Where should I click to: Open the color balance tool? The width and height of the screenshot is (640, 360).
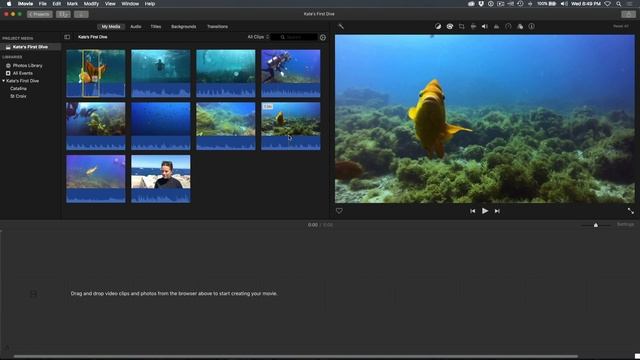point(438,27)
